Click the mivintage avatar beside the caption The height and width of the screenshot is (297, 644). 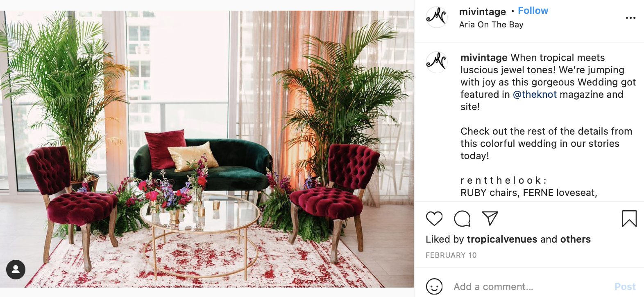(437, 62)
